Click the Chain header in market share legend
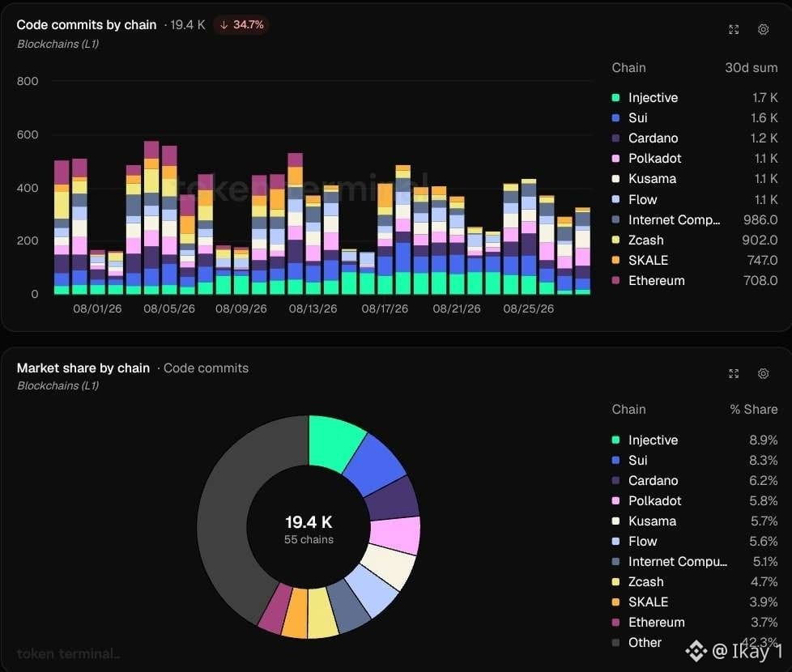The height and width of the screenshot is (672, 792). coord(629,410)
